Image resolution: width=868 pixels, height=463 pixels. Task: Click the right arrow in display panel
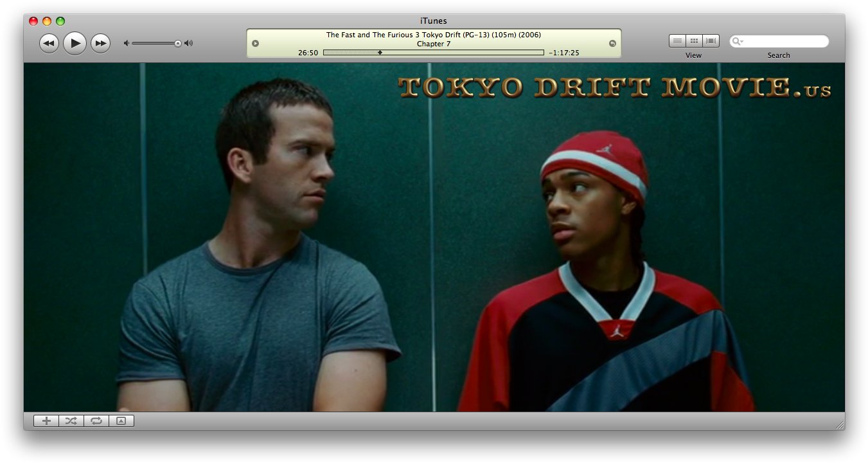pos(612,43)
